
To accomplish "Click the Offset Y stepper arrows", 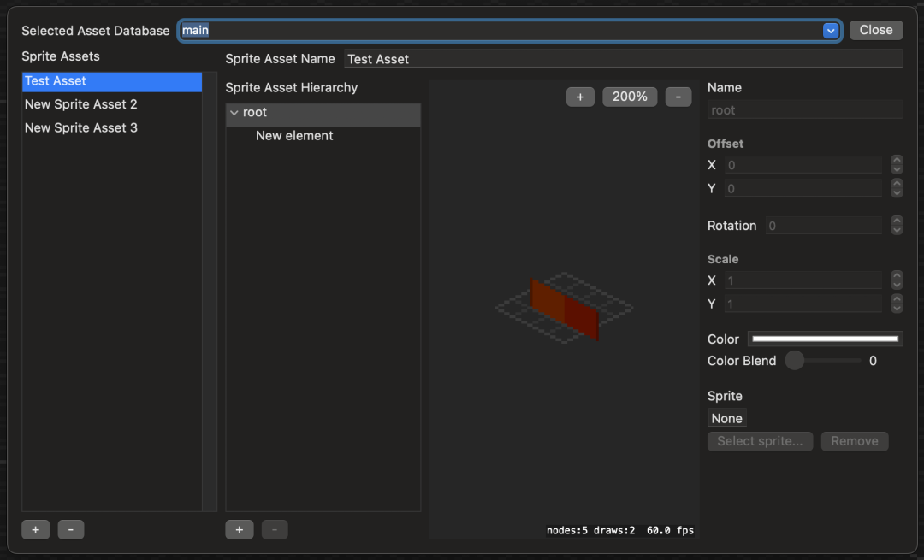I will tap(897, 188).
